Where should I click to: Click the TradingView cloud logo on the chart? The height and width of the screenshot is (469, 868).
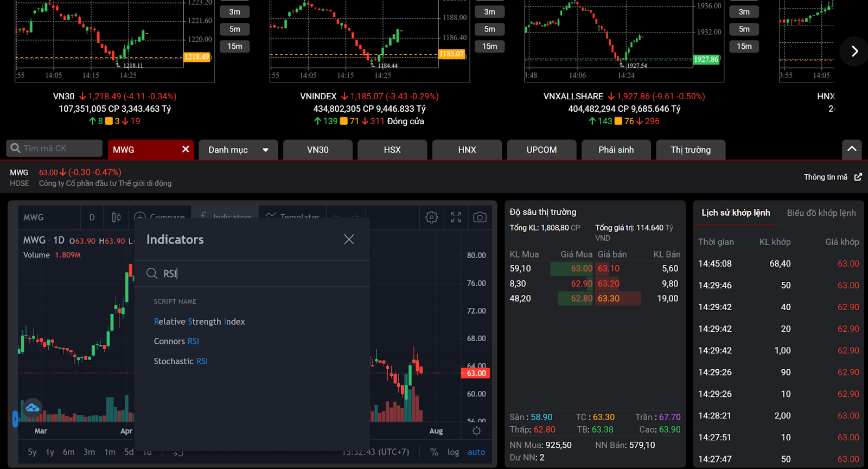pos(33,408)
